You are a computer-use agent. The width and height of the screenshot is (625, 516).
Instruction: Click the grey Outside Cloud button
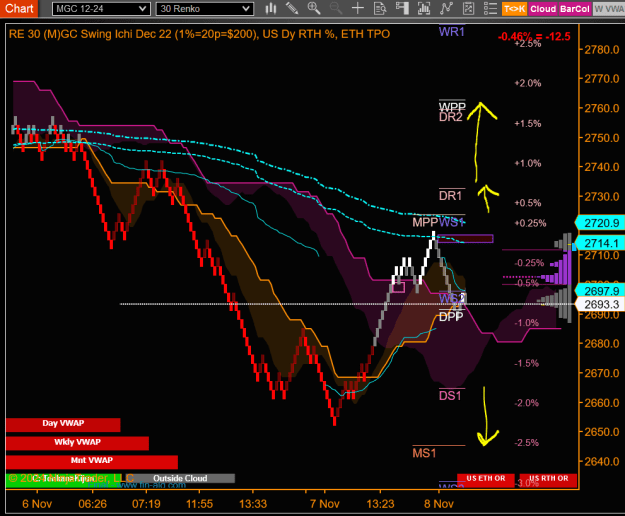(180, 478)
